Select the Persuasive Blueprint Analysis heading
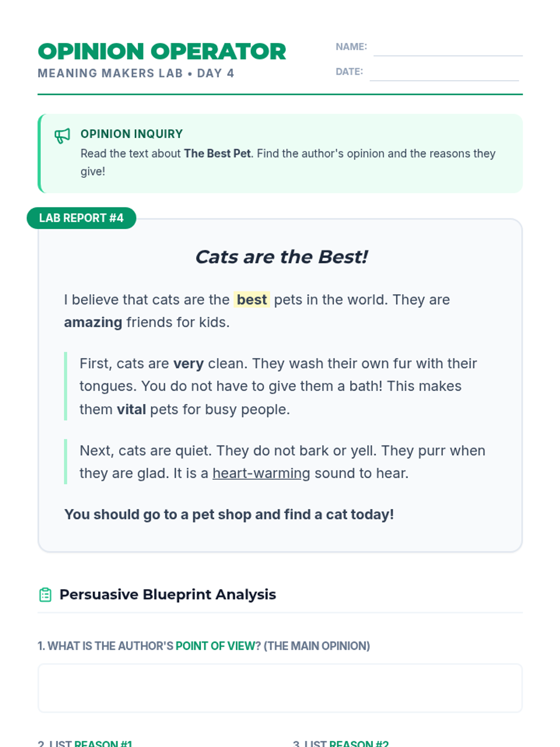Viewport: 560px width, 747px height. tap(168, 594)
